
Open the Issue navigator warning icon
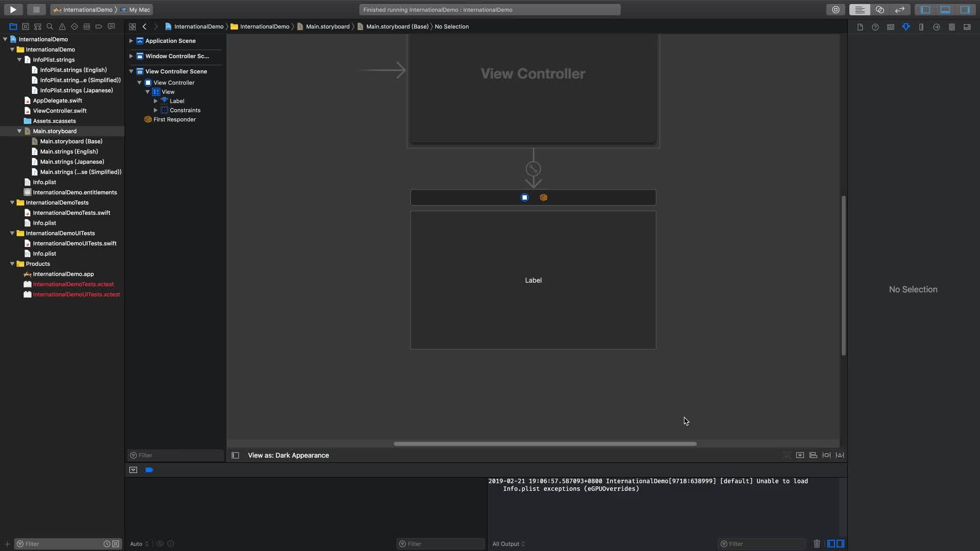[x=62, y=27]
